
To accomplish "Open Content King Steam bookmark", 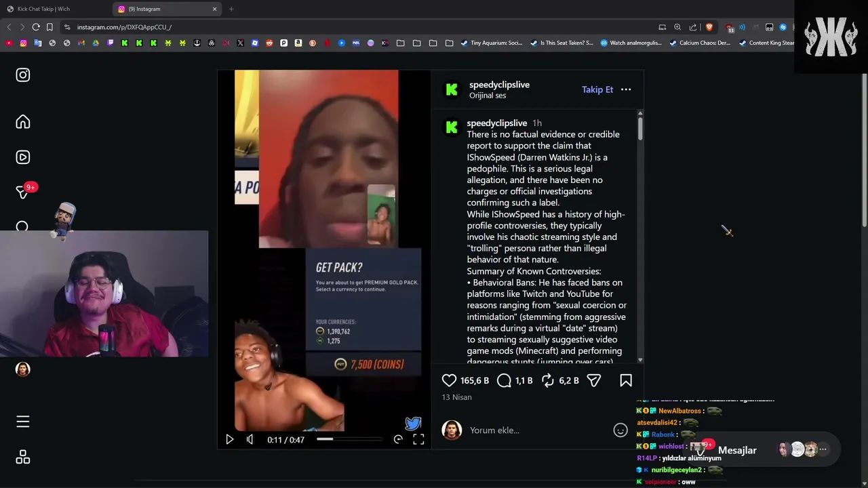I will (767, 43).
